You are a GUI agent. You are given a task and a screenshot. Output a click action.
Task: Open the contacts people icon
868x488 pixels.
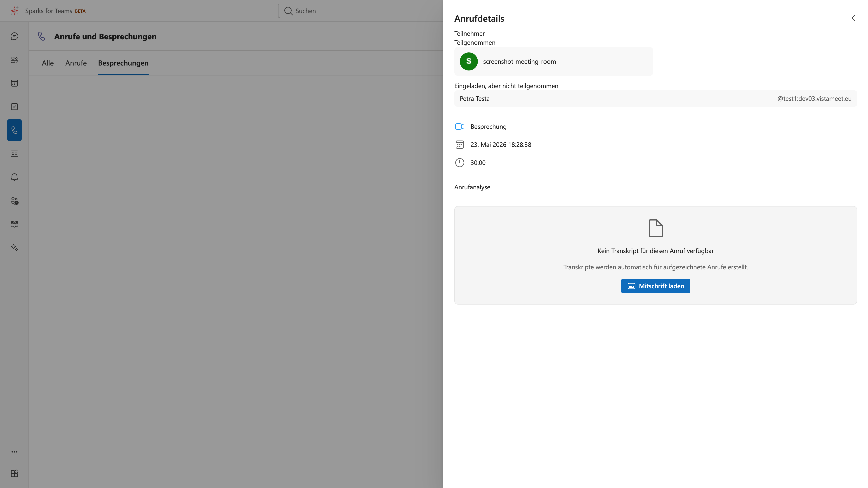tap(14, 60)
